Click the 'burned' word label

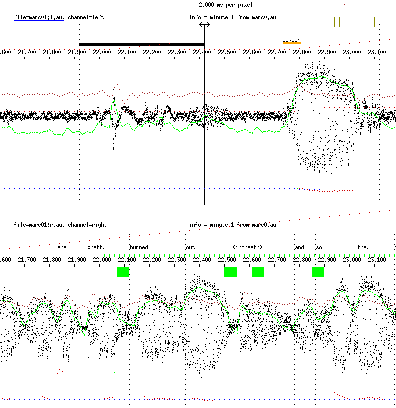coord(139,247)
